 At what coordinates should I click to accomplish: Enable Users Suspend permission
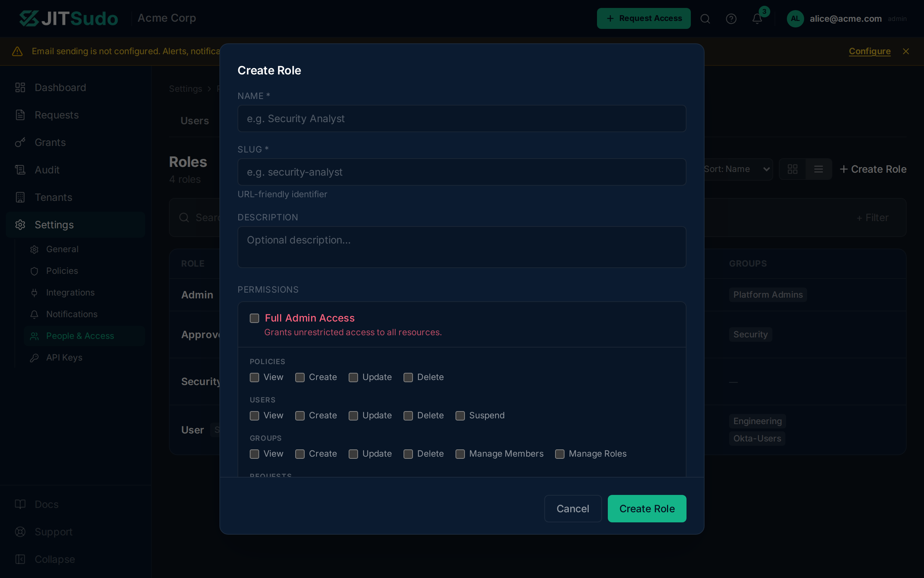point(460,415)
